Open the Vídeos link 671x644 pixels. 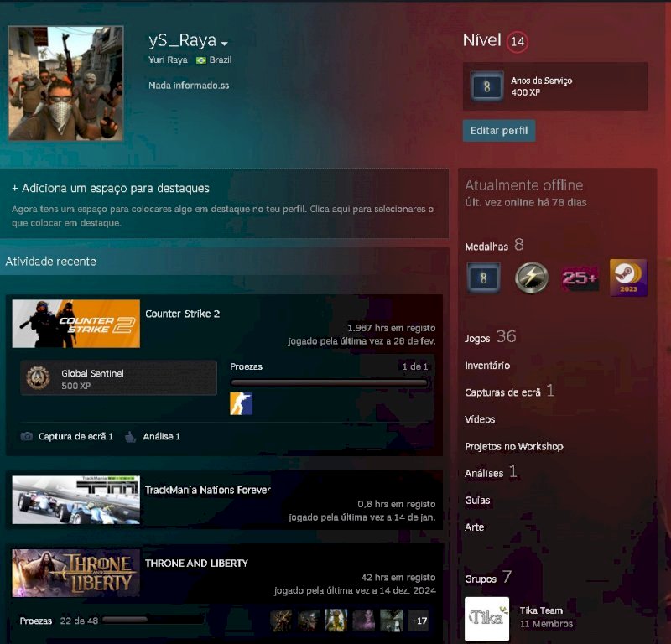(480, 419)
